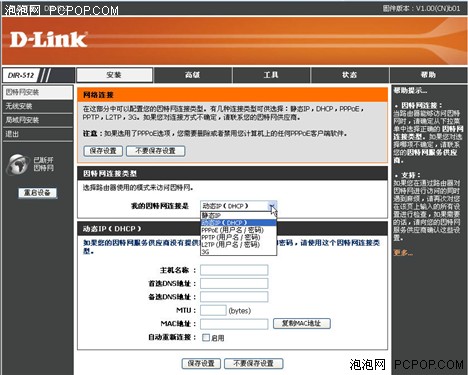The width and height of the screenshot is (468, 375).
Task: Click the 网络连接 section heading
Action: (x=98, y=95)
